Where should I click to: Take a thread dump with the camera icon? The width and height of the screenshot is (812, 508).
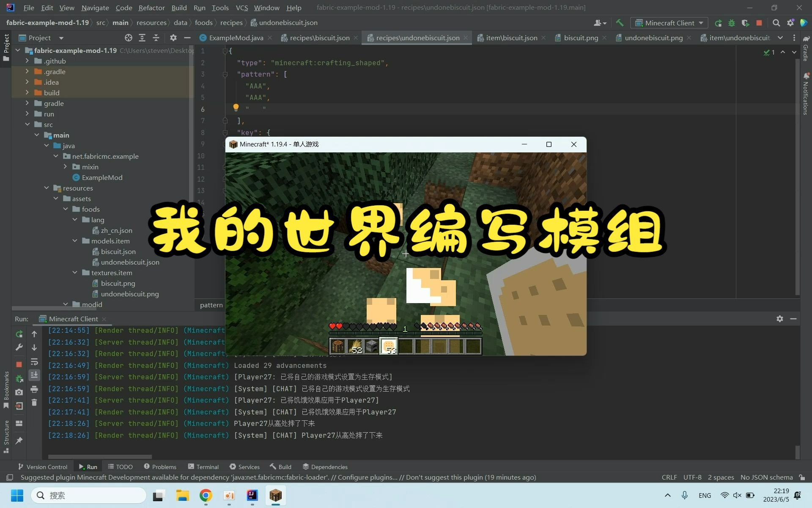click(x=19, y=392)
